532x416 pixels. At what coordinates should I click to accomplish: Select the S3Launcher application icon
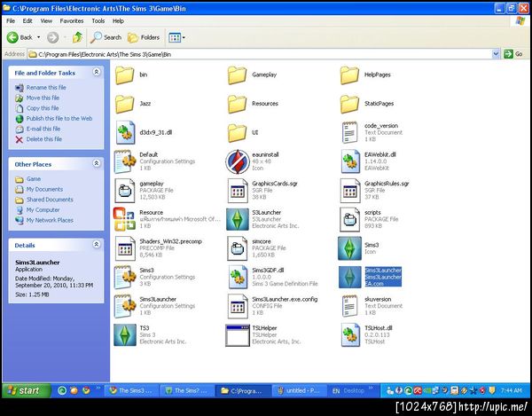pos(238,219)
